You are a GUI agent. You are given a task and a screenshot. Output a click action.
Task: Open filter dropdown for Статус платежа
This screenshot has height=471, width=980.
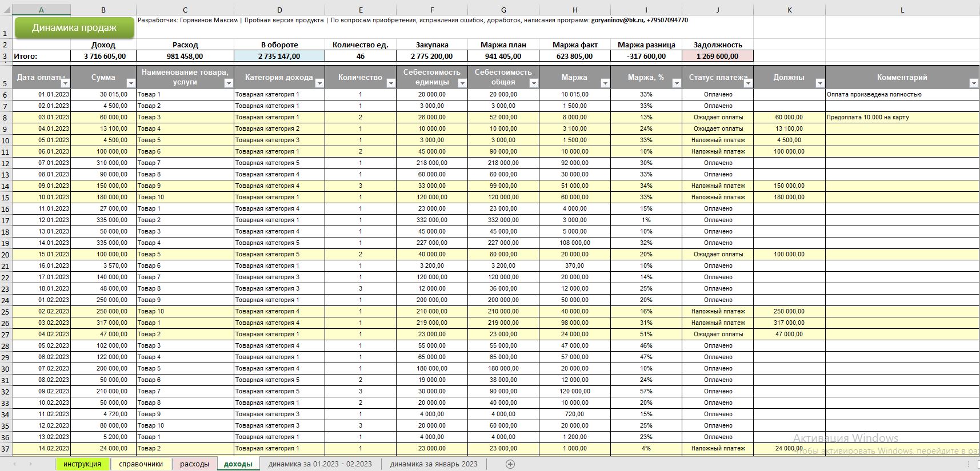click(748, 83)
